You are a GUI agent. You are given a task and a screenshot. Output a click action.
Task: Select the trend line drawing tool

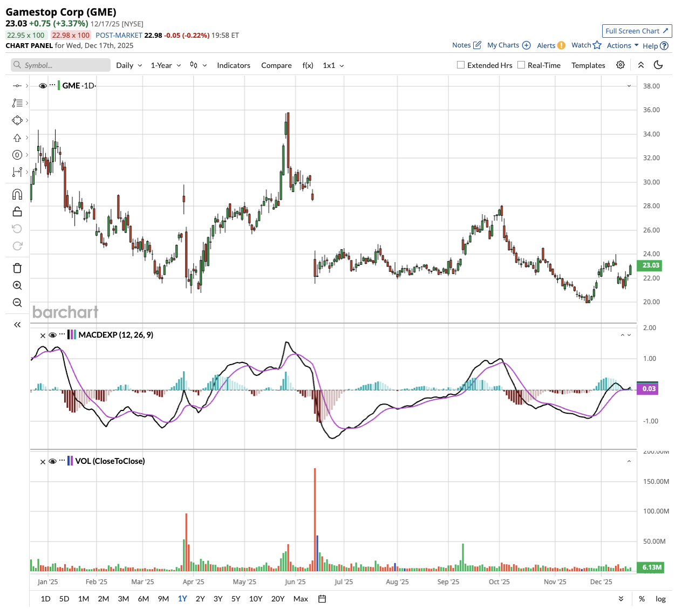point(17,86)
